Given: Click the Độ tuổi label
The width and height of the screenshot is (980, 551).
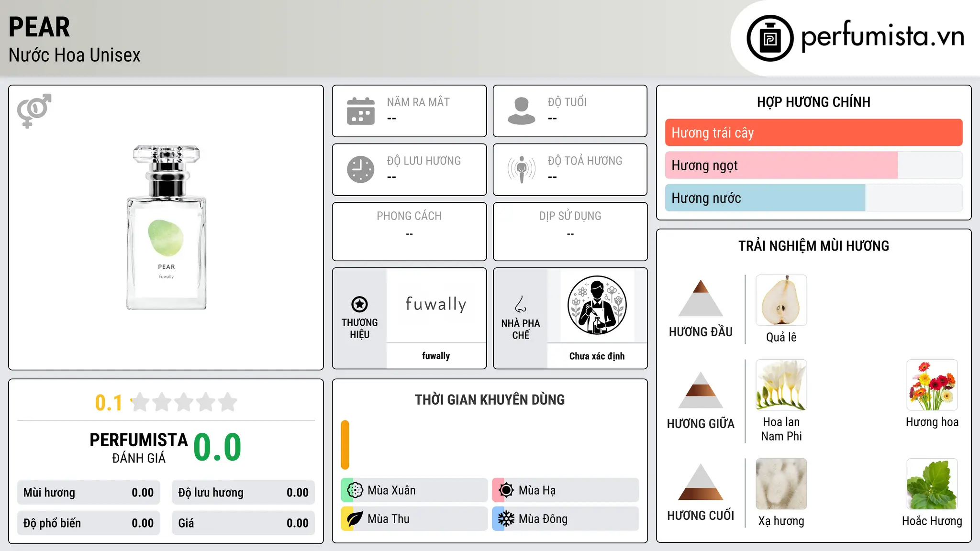Looking at the screenshot, I should (567, 102).
